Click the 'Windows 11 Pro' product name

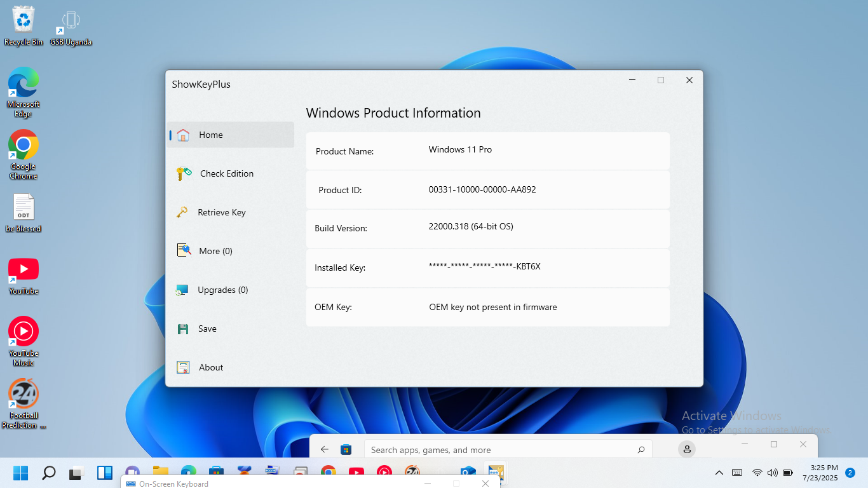coord(461,150)
